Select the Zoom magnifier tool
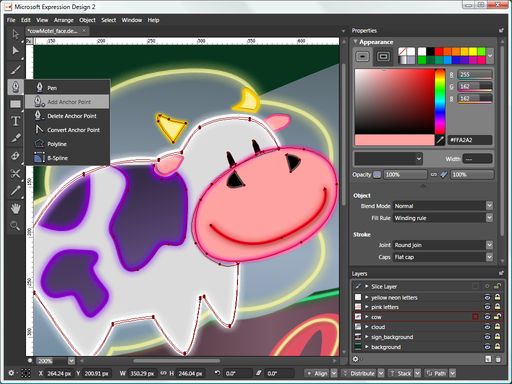Viewport: 512px width, 384px height. click(15, 226)
